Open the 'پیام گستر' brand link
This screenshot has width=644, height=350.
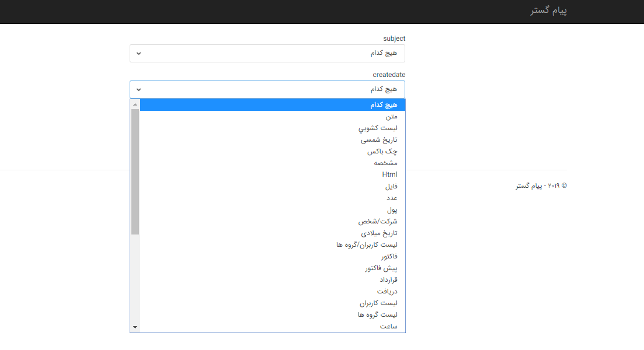pyautogui.click(x=548, y=11)
